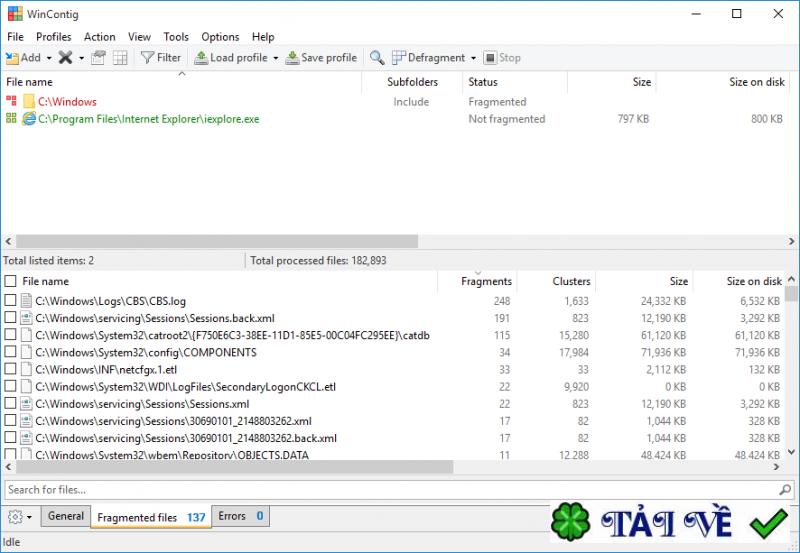The height and width of the screenshot is (553, 800).
Task: Sort by Status column header
Action: 514,82
